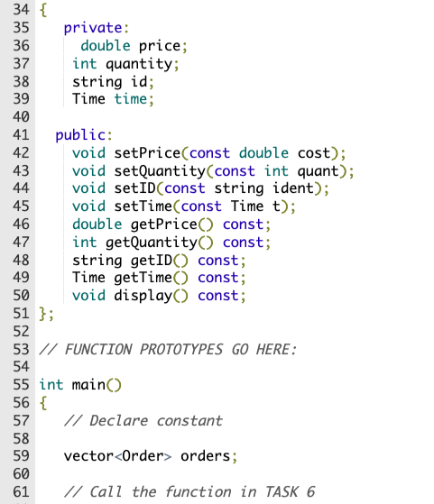Click the getQuantity function name
Viewport: 434px width, 504px height.
152,243
